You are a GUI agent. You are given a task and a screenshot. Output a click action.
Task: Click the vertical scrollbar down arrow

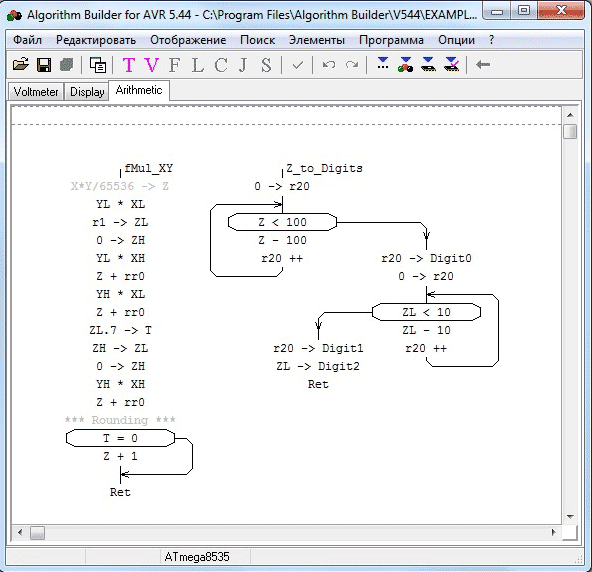click(x=570, y=516)
